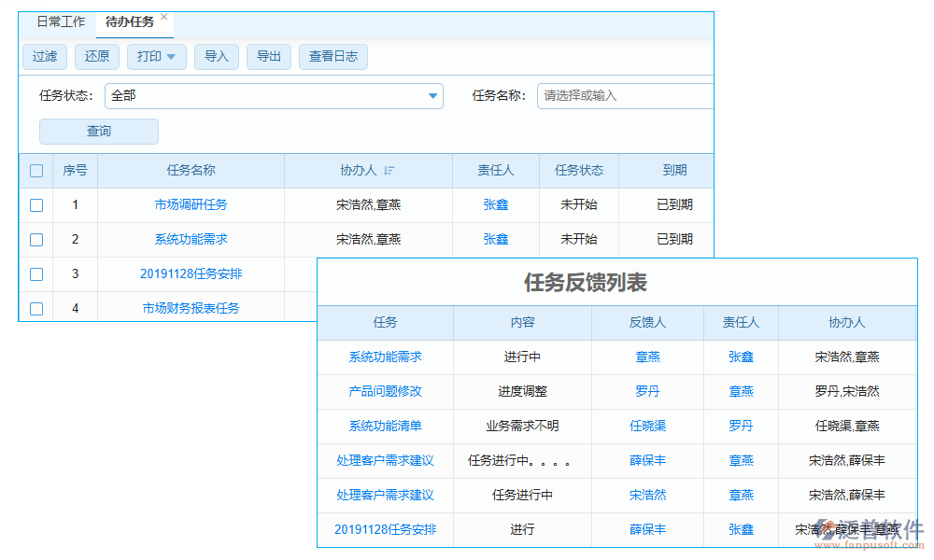Open the 打印 dropdown arrow
934x560 pixels.
pos(171,57)
